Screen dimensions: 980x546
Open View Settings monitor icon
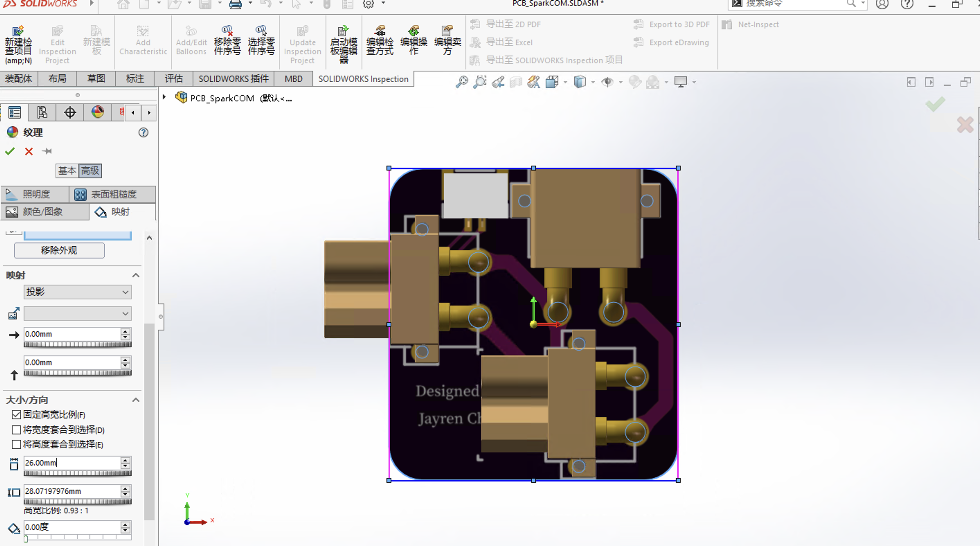point(680,82)
